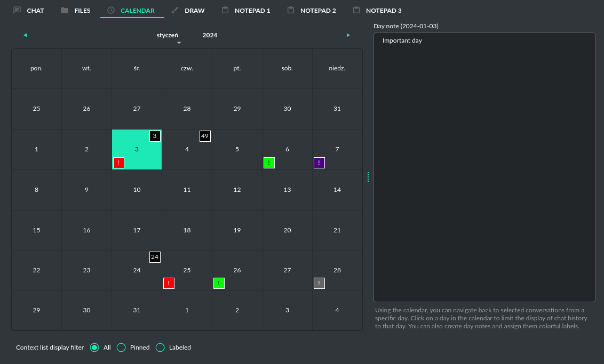
Task: Click the green label icon on January 6
Action: pyautogui.click(x=269, y=163)
